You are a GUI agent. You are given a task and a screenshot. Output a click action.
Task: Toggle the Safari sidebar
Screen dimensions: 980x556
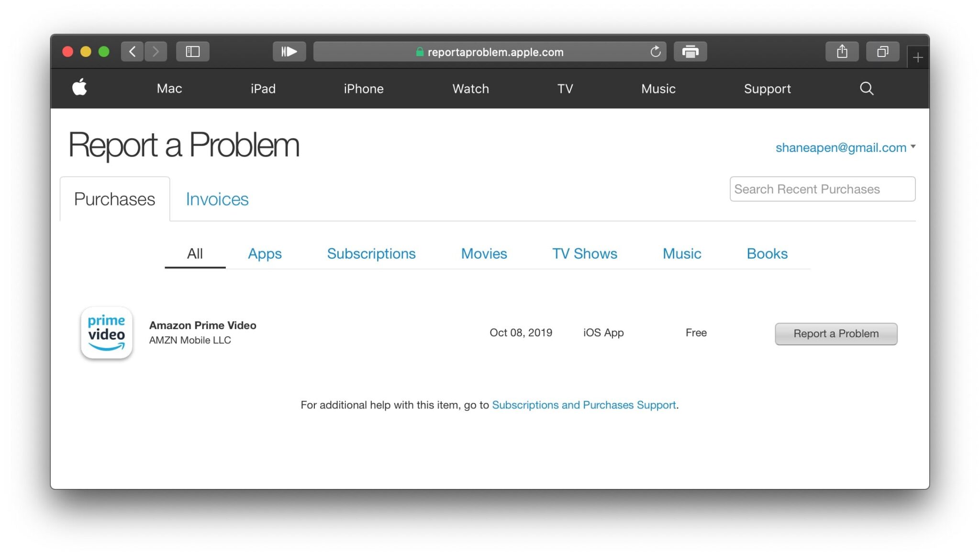coord(193,51)
